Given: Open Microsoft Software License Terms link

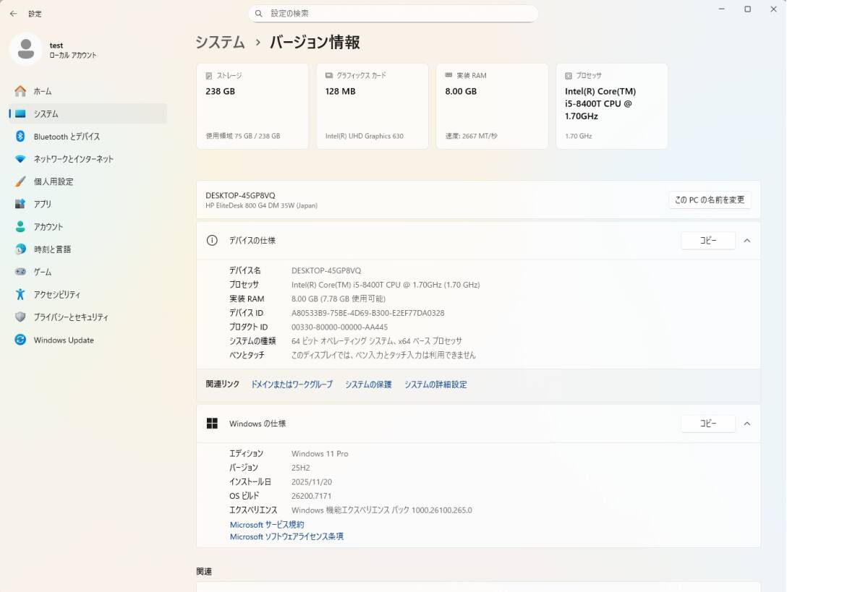Looking at the screenshot, I should coord(286,537).
